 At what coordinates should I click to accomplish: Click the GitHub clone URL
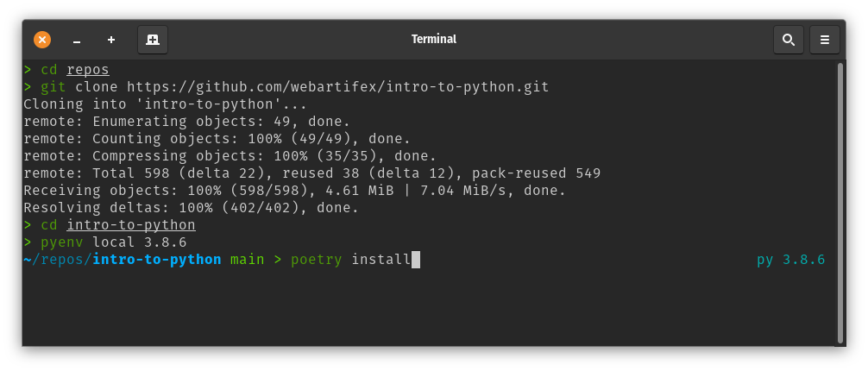tap(337, 87)
